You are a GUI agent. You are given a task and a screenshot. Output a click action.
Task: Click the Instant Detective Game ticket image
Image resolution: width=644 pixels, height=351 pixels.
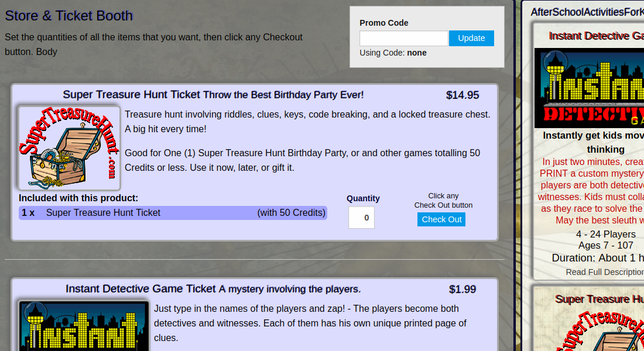coord(84,326)
